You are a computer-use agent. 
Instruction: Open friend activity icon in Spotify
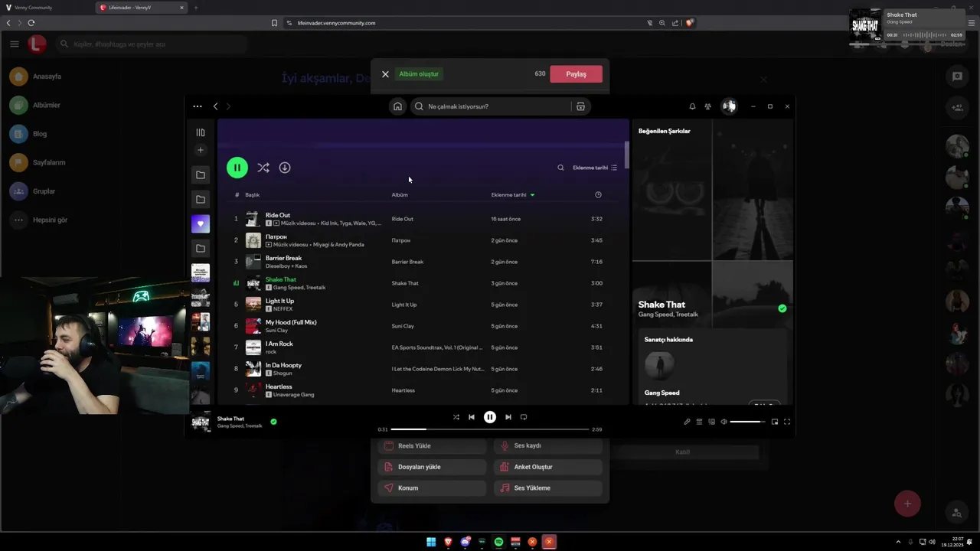coord(707,106)
